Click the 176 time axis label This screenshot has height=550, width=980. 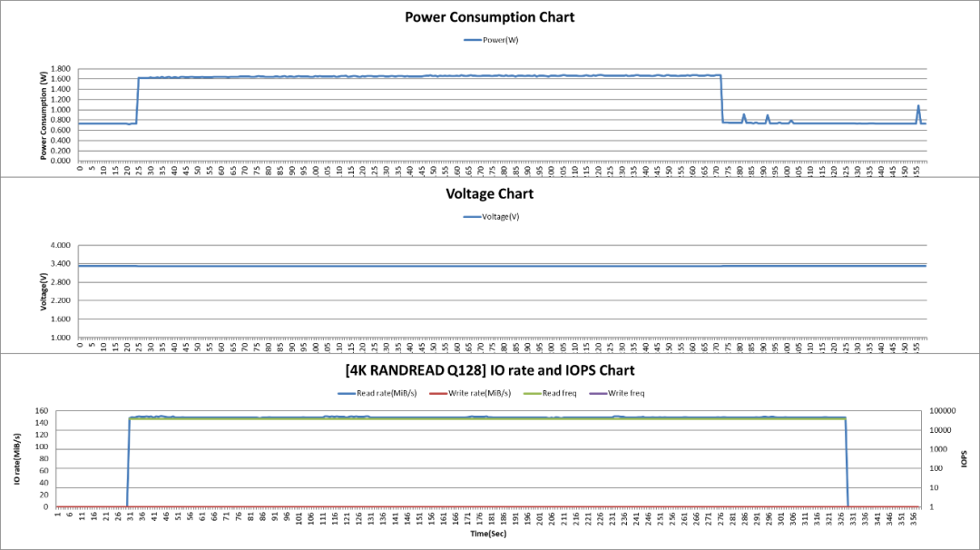[x=479, y=517]
